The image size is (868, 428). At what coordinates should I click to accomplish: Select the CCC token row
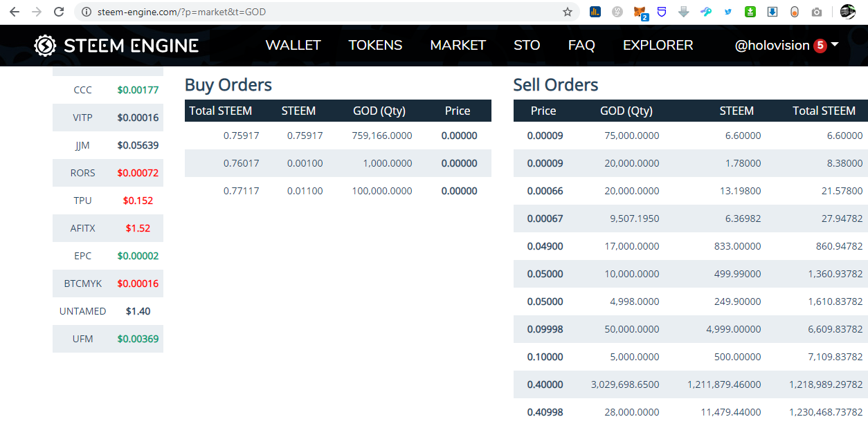(108, 90)
